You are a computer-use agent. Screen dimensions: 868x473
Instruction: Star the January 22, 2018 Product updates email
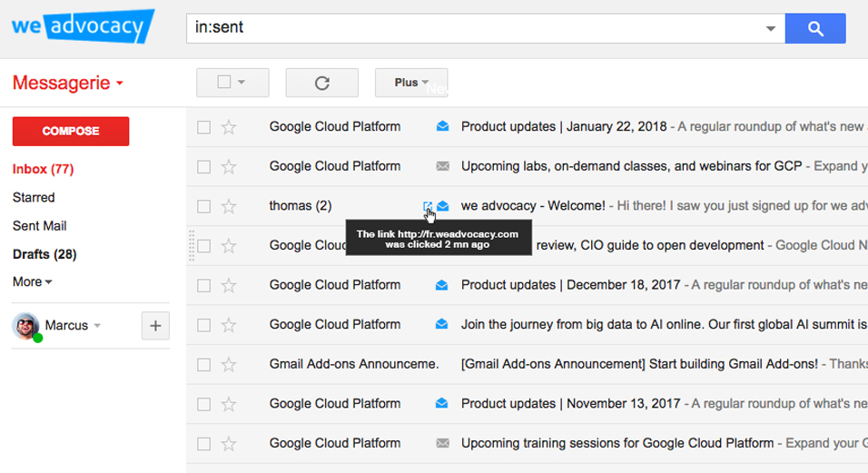tap(229, 127)
